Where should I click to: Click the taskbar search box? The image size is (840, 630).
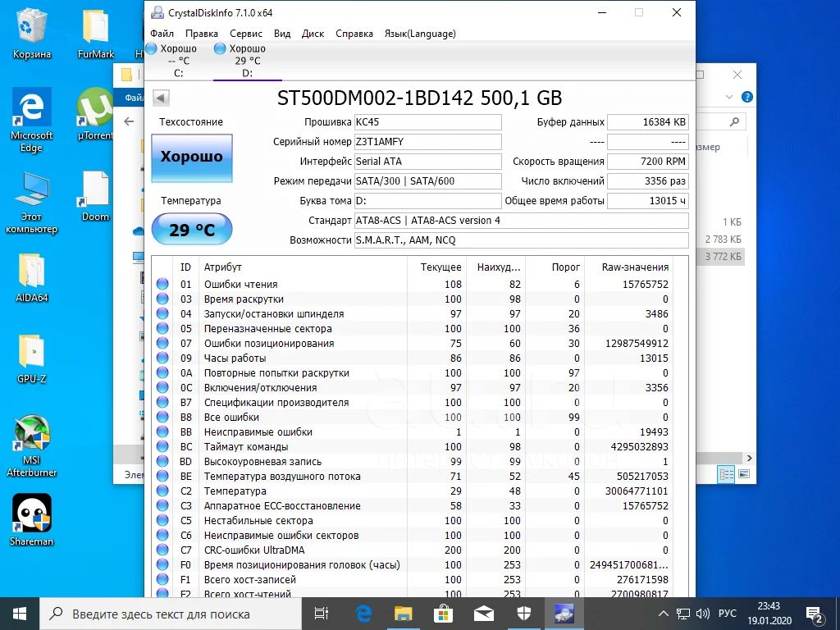[171, 614]
